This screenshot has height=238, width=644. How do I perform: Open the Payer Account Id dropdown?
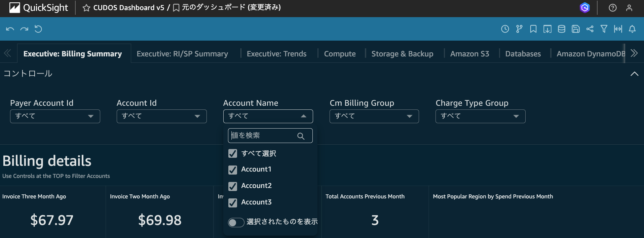coord(55,116)
